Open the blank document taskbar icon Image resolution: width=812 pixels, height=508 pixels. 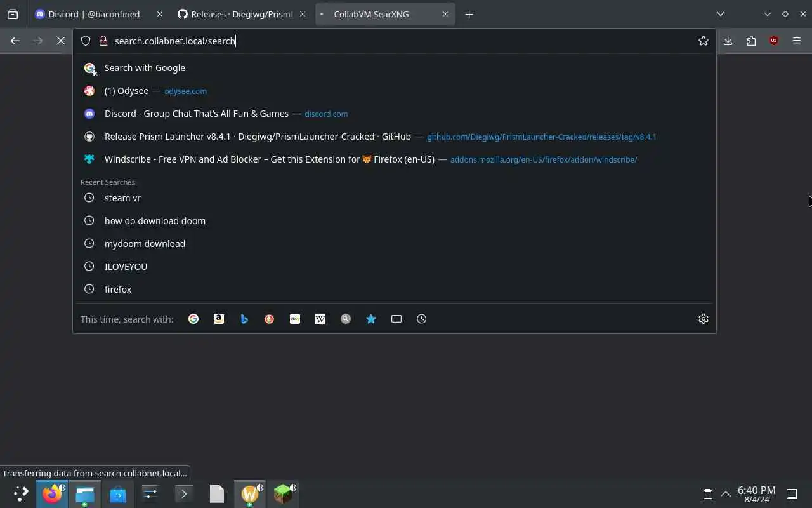point(216,493)
